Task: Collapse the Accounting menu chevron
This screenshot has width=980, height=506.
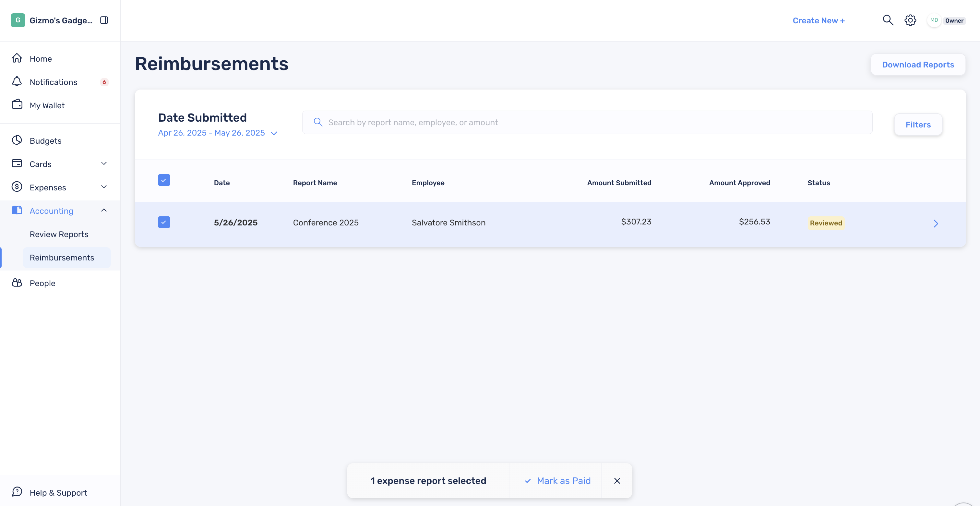Action: 104,211
